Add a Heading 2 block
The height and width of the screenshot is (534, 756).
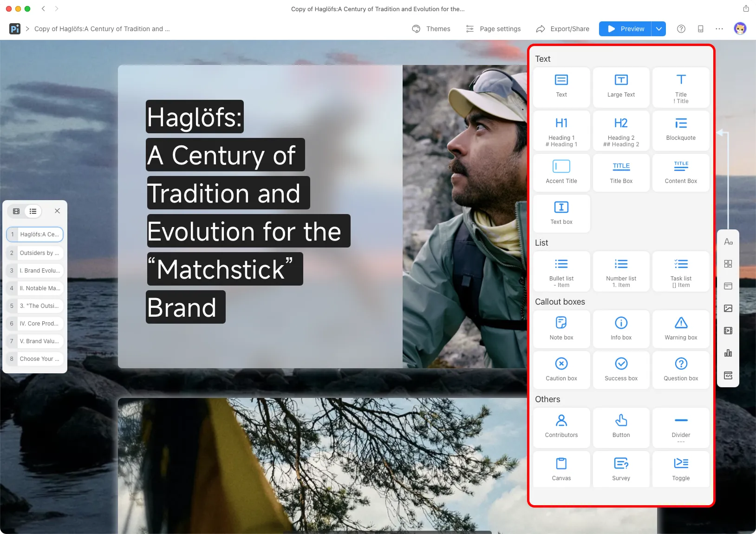tap(621, 130)
